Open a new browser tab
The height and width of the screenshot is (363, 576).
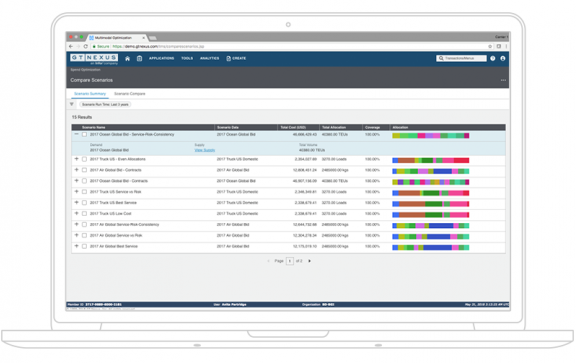[x=153, y=38]
